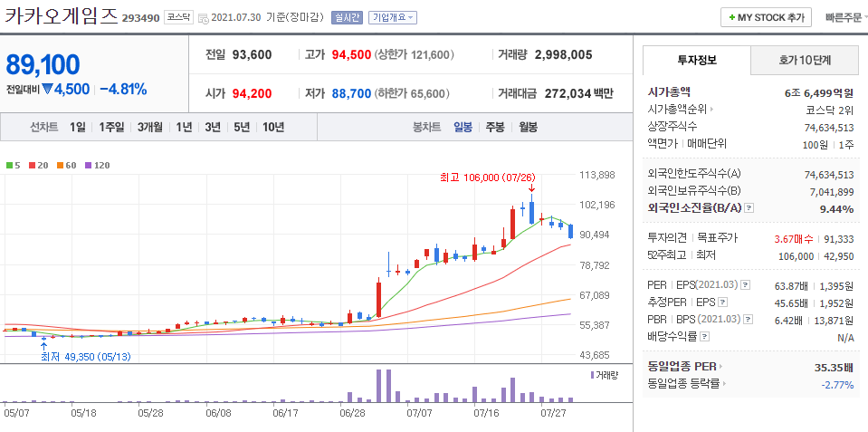Click the help icon next to 외국인소진율(B/A)

[x=749, y=208]
